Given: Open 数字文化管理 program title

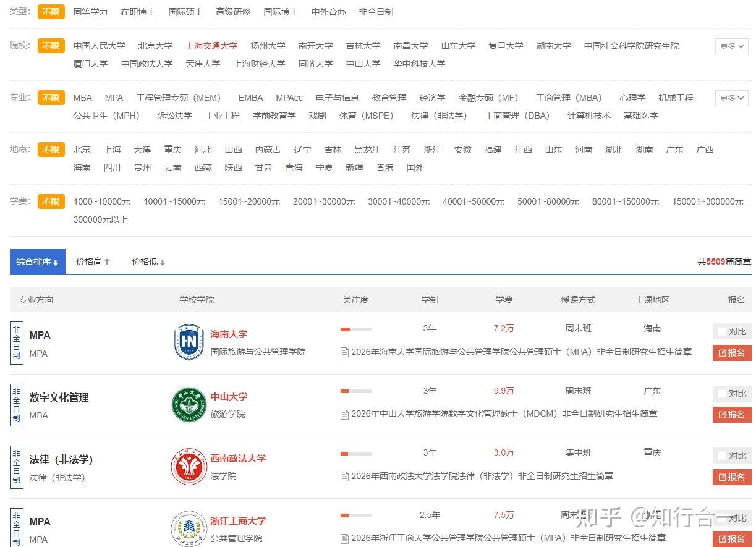Looking at the screenshot, I should point(59,397).
